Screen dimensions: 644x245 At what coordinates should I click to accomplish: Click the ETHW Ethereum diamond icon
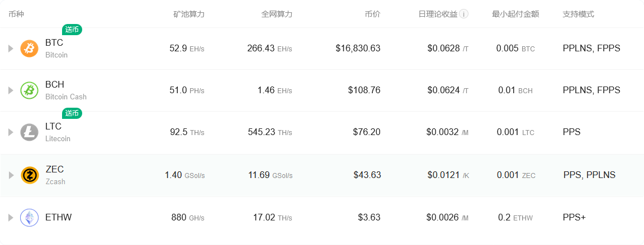click(x=29, y=218)
